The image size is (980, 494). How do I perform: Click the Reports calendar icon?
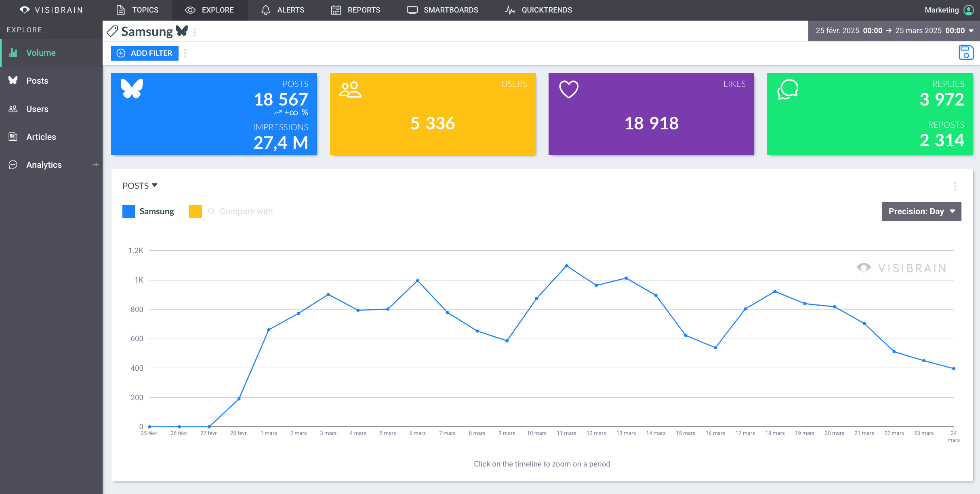336,10
